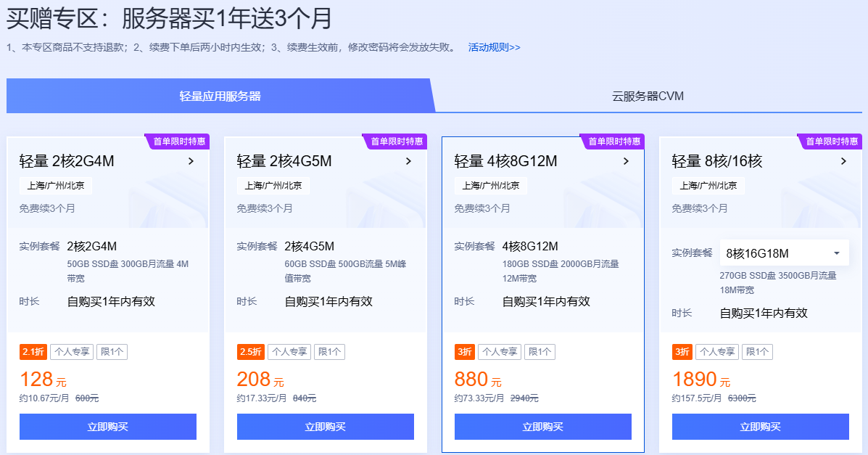868x455 pixels.
Task: Click the 轻量 2核2G4M card title
Action: [x=67, y=161]
